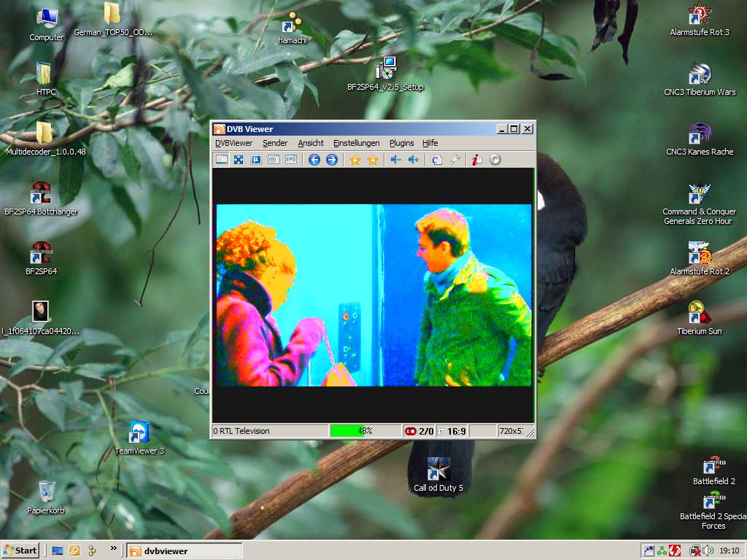Click the red arrows tray icon
This screenshot has width=747, height=560.
(x=675, y=551)
